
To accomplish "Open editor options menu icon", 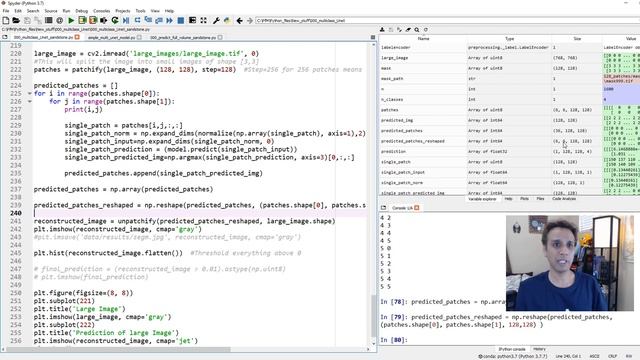I will coord(373,37).
